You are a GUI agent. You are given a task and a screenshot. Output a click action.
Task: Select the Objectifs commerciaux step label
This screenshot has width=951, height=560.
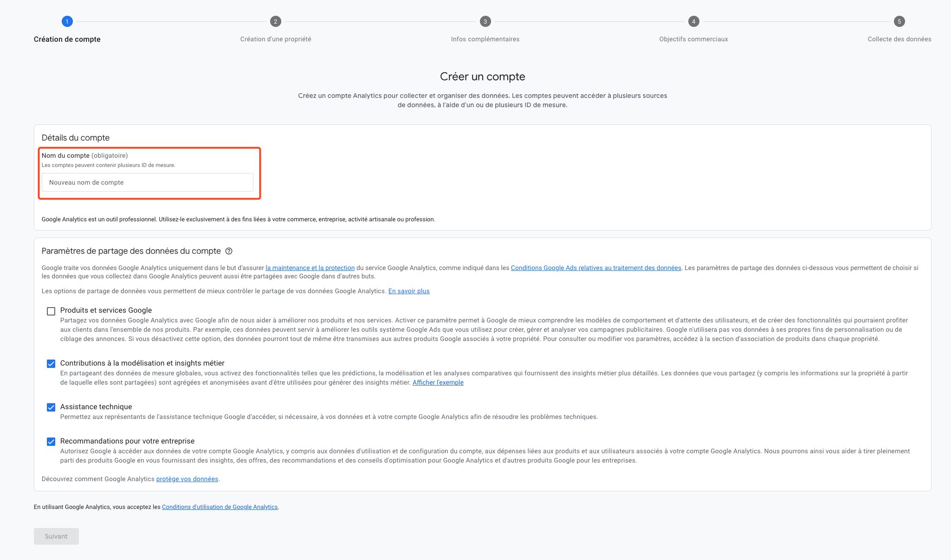coord(693,39)
